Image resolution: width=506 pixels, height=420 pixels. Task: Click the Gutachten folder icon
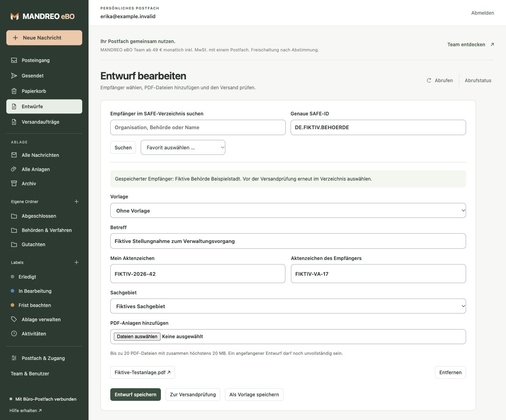tap(14, 245)
